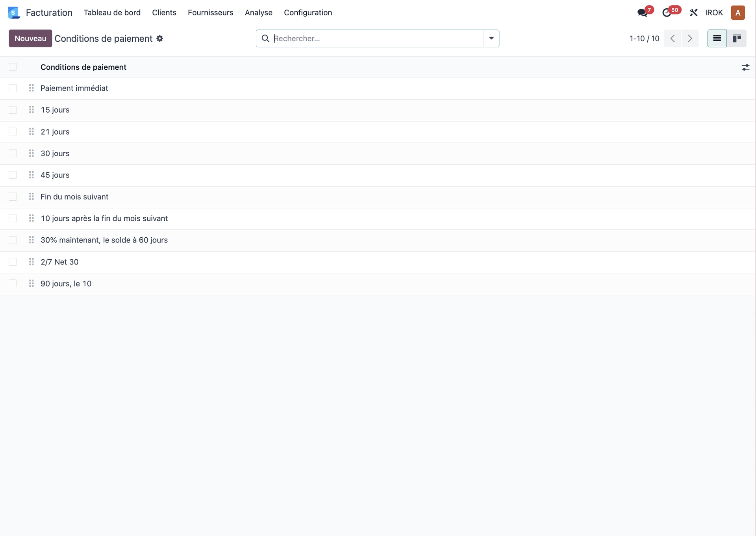Focus the Rechercher search field

[378, 38]
